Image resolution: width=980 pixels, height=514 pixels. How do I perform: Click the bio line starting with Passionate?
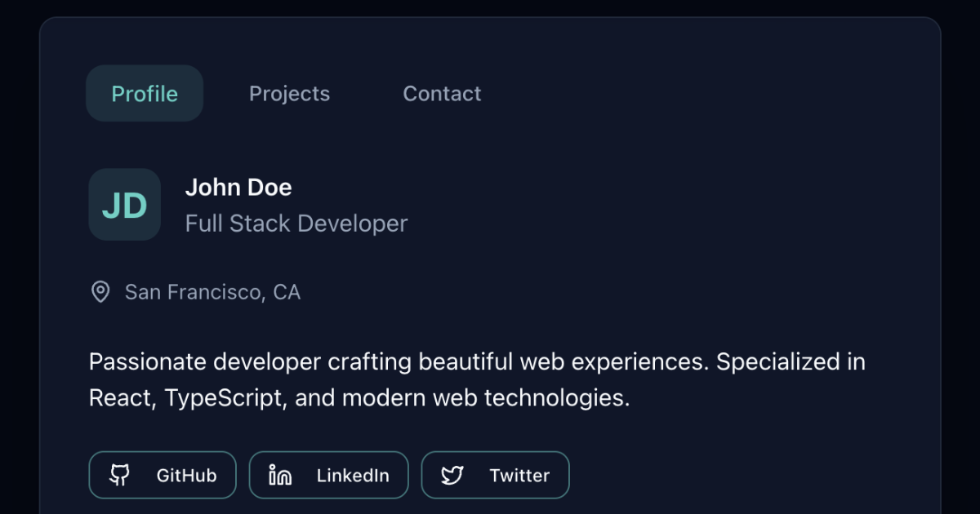477,361
